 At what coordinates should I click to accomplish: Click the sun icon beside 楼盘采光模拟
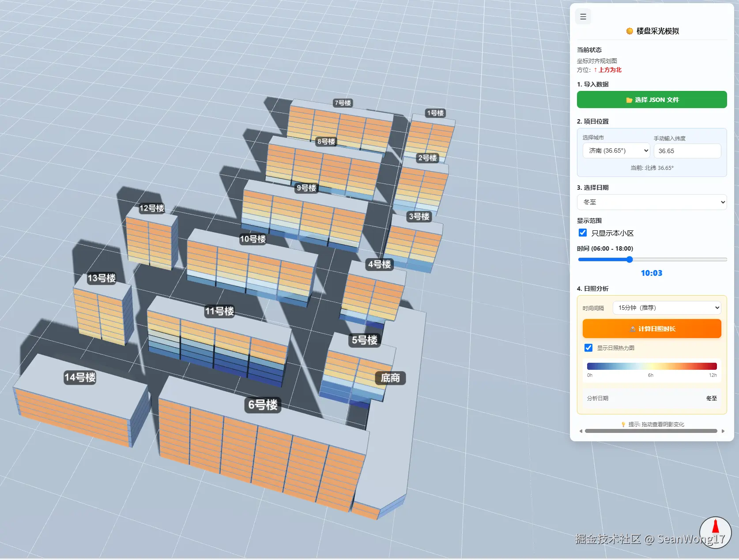(x=630, y=31)
